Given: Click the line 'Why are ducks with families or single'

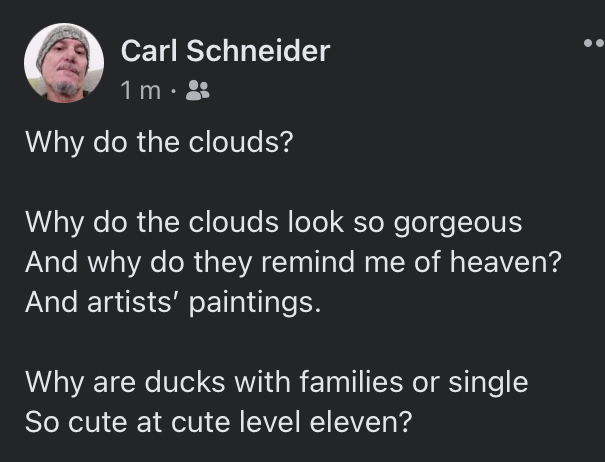Looking at the screenshot, I should pos(276,381).
